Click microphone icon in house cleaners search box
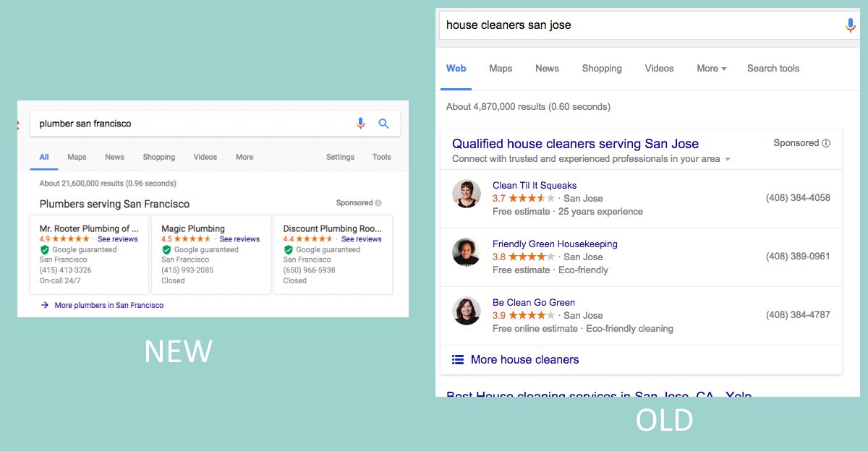Screen dimensions: 868x451 coord(851,25)
